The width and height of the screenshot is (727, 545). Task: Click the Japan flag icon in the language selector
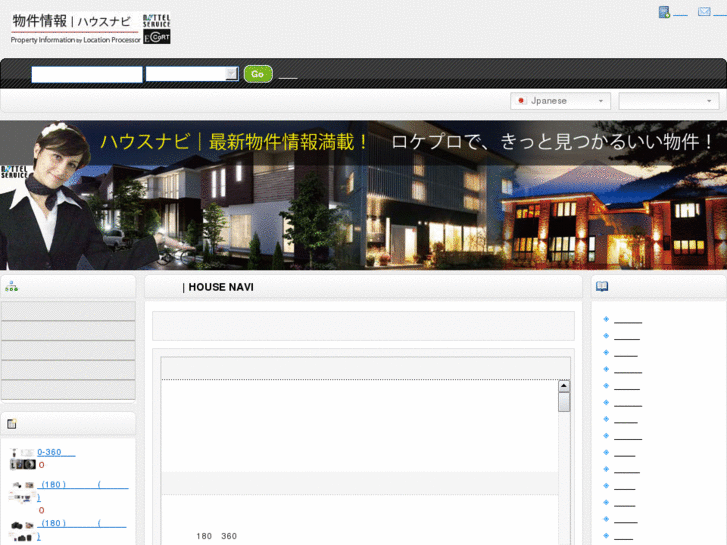click(521, 101)
